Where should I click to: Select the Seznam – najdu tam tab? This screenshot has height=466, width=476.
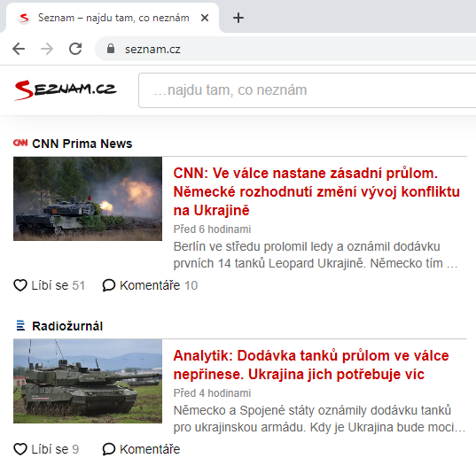tap(113, 18)
